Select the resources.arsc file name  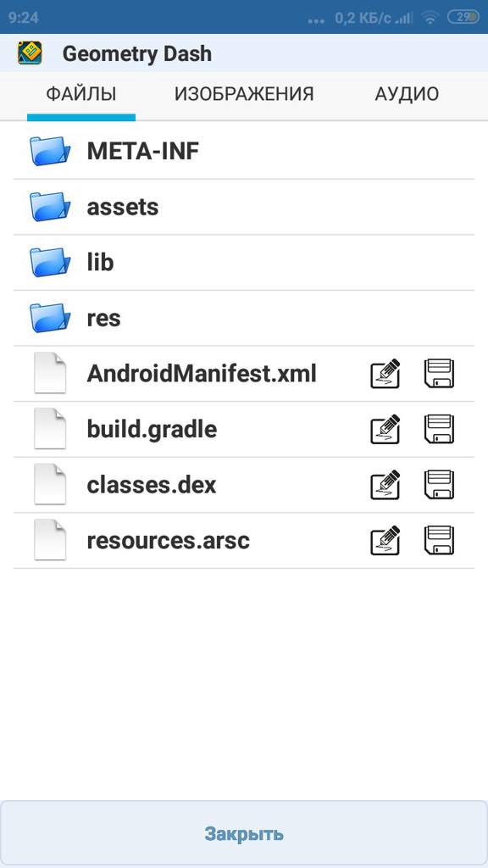(169, 540)
